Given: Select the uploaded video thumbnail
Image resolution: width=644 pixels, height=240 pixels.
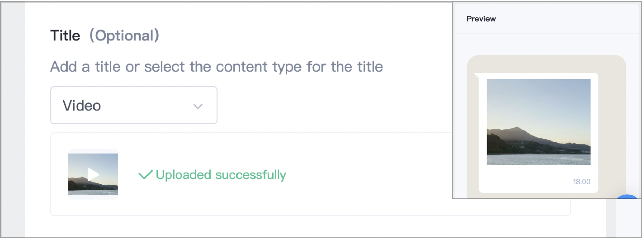Looking at the screenshot, I should pos(93,174).
